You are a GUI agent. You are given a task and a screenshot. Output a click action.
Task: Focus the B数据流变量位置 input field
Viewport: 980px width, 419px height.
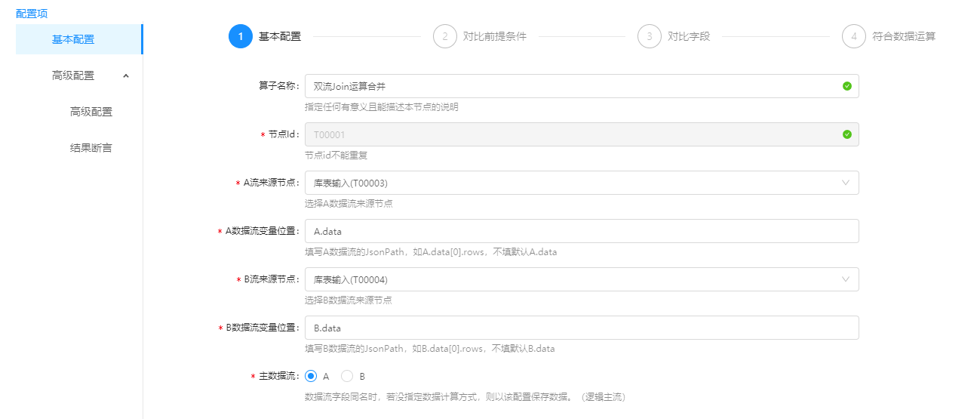click(x=581, y=328)
